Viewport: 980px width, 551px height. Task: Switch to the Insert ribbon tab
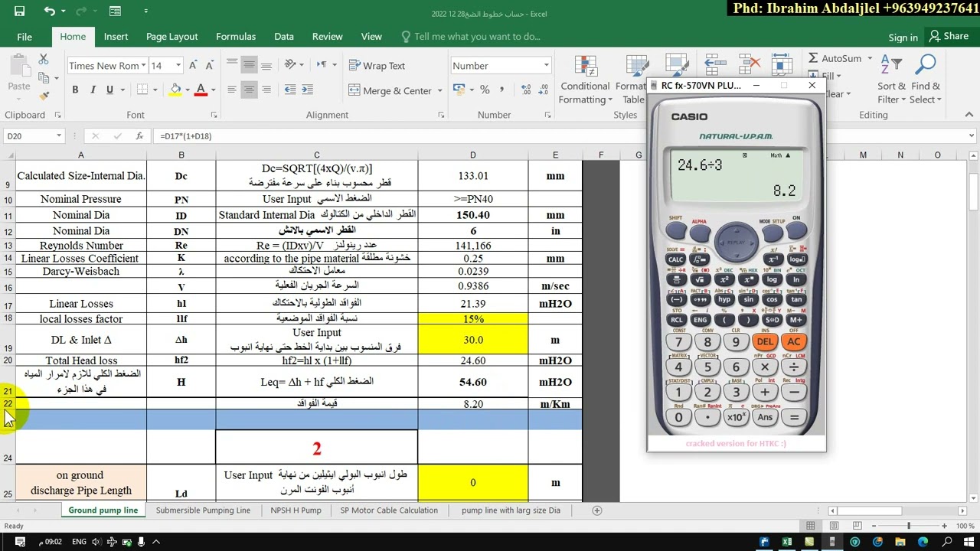(x=116, y=37)
